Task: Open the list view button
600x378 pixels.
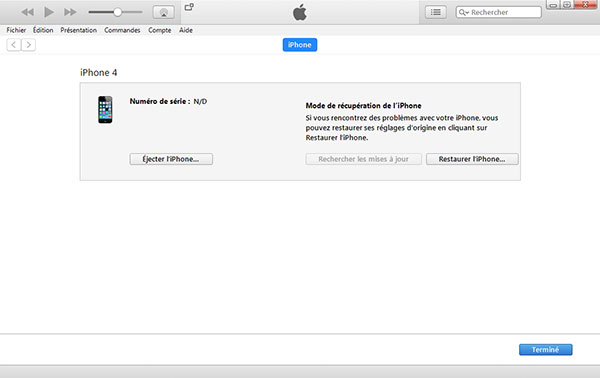Action: [435, 12]
